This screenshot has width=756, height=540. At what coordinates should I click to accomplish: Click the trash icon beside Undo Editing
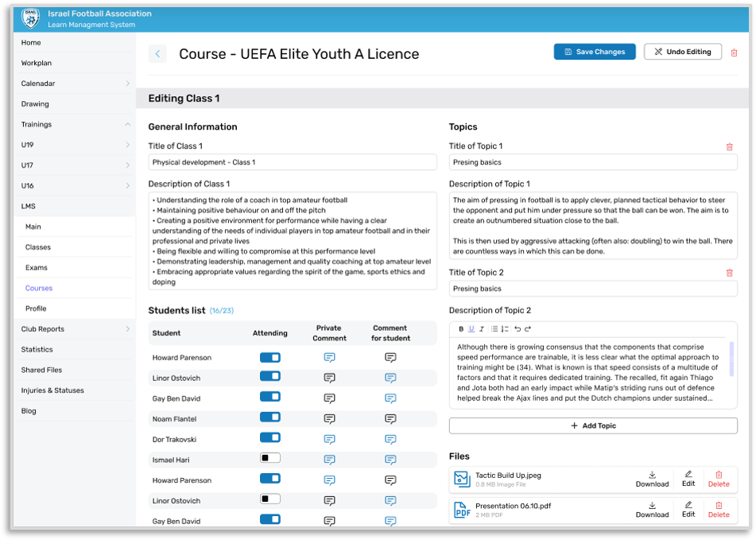734,52
